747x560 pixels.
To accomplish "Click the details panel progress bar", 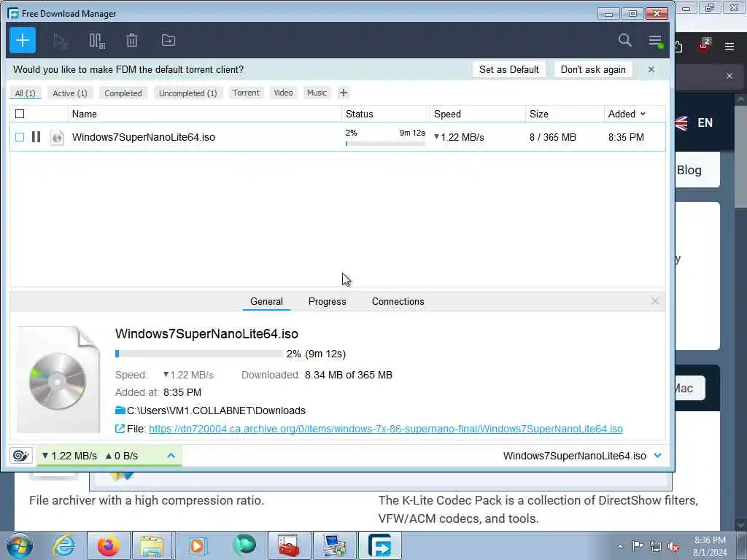I will (198, 354).
